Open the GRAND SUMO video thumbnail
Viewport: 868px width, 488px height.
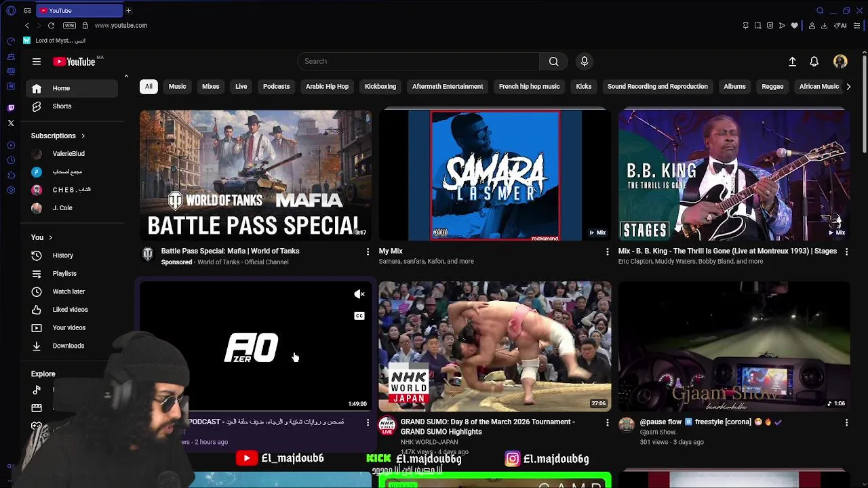click(x=495, y=346)
